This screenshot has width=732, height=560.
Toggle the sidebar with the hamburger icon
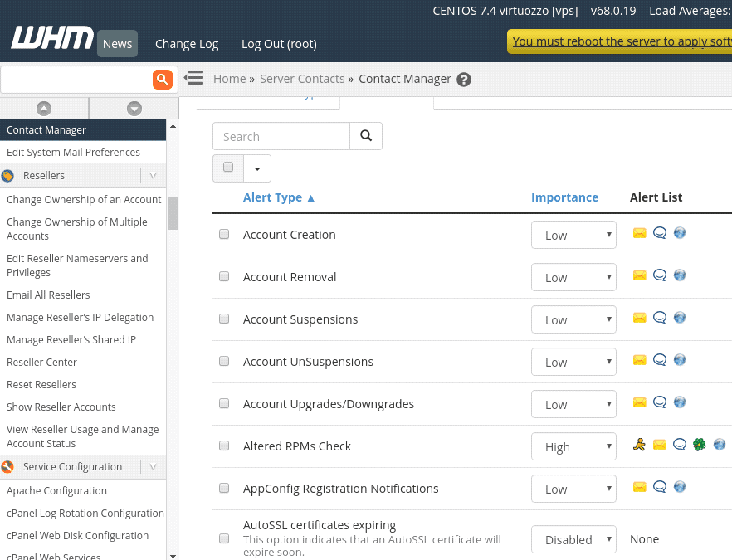pyautogui.click(x=193, y=78)
